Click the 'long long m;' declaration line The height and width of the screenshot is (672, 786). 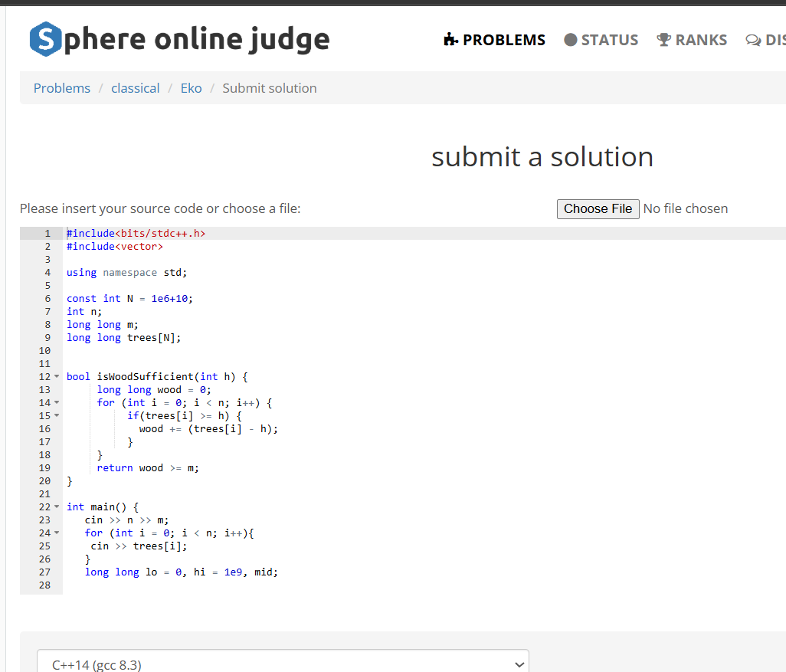tap(103, 324)
